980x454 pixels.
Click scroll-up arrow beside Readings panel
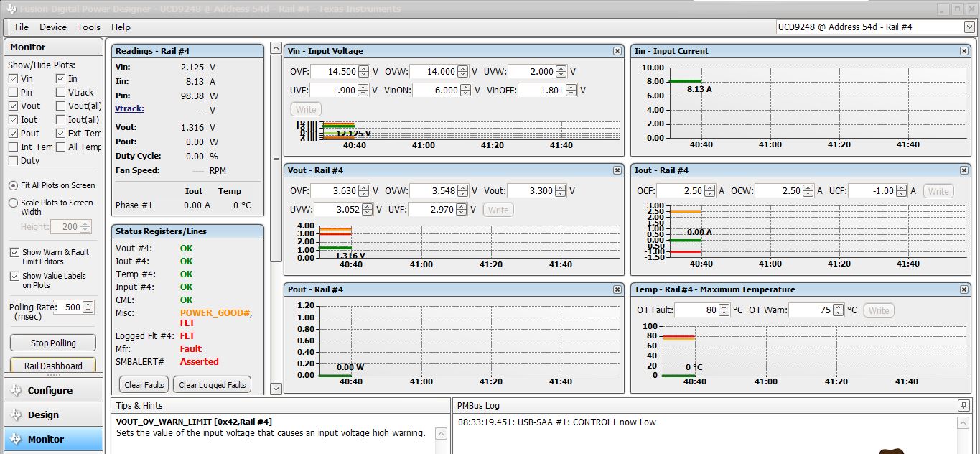(x=276, y=49)
